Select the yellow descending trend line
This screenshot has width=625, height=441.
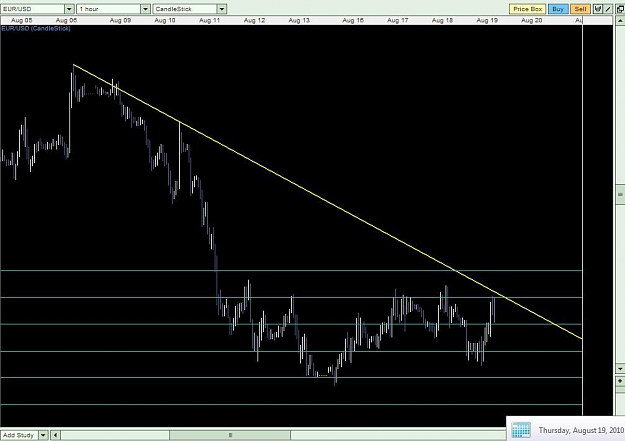pyautogui.click(x=328, y=202)
